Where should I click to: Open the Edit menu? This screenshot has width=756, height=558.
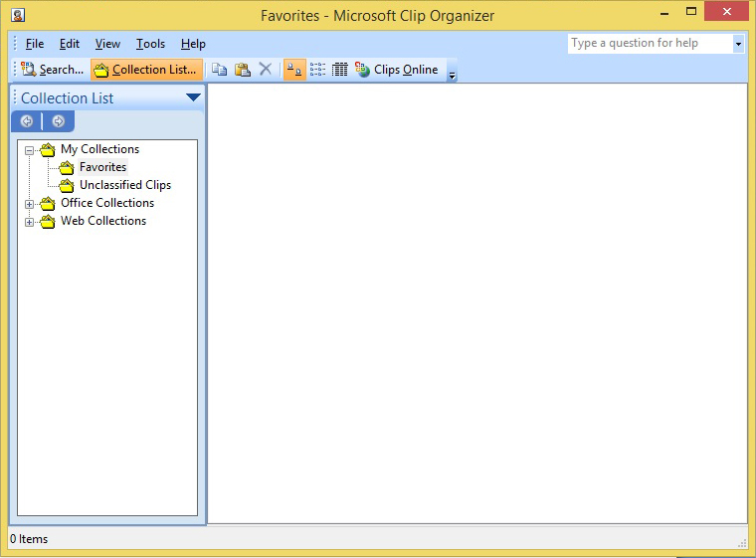(x=70, y=44)
